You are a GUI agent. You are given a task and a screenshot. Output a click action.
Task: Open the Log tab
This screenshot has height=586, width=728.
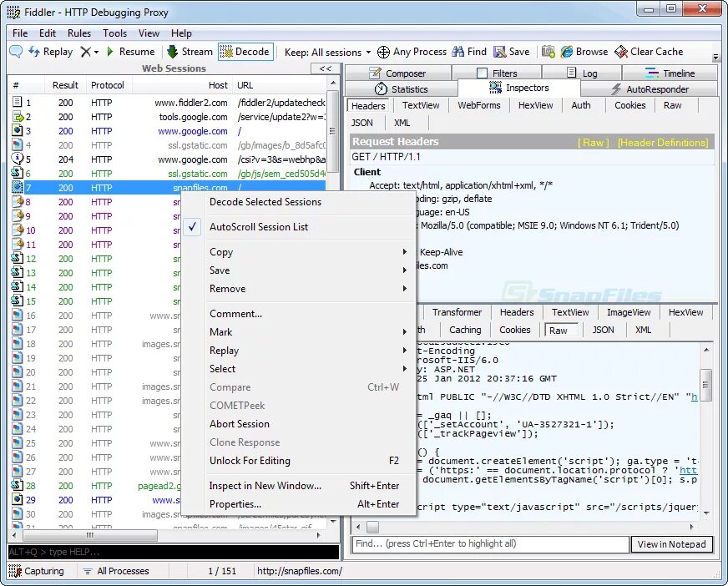(x=582, y=73)
